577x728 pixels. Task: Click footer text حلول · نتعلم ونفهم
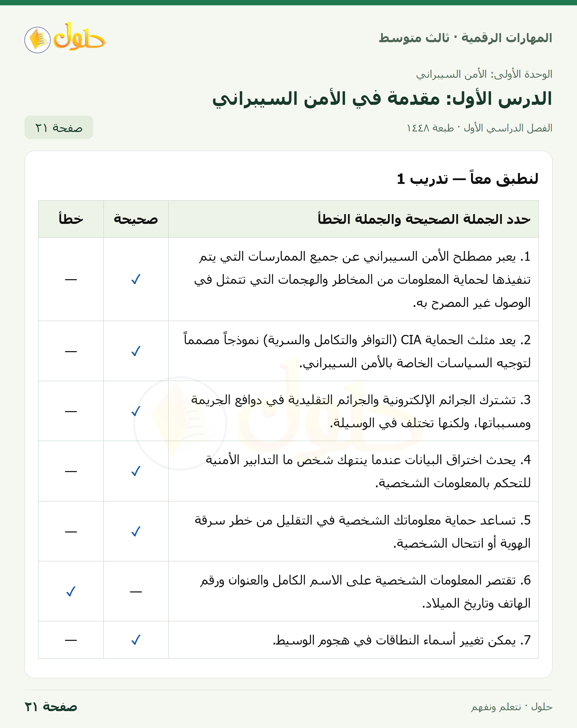point(512,707)
